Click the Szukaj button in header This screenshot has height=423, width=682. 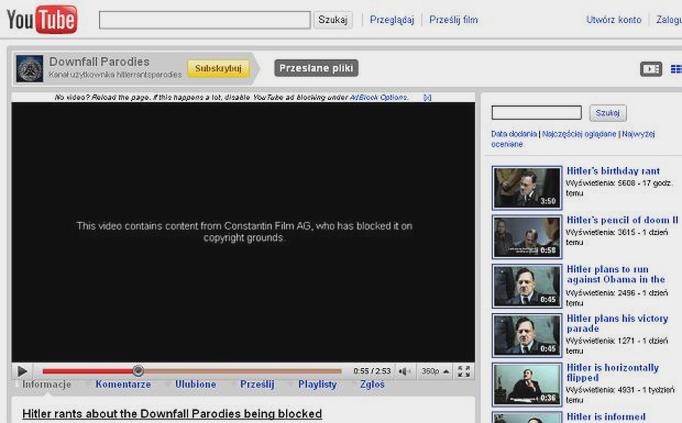(333, 20)
